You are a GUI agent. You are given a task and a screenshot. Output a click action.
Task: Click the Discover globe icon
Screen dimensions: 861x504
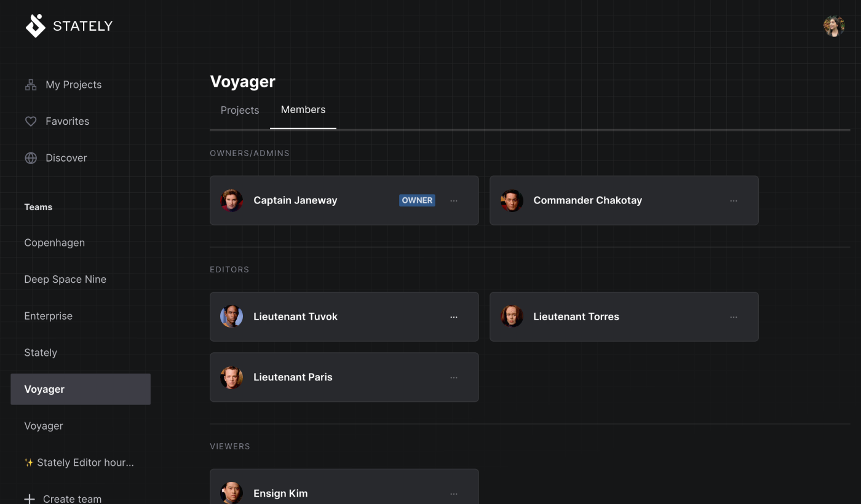coord(31,158)
